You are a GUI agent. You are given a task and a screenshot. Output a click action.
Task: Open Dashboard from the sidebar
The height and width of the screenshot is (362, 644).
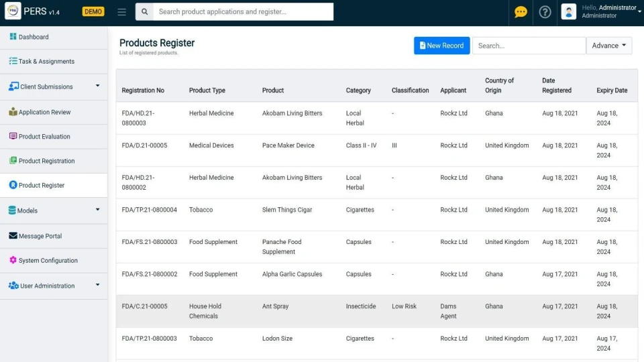click(x=54, y=37)
